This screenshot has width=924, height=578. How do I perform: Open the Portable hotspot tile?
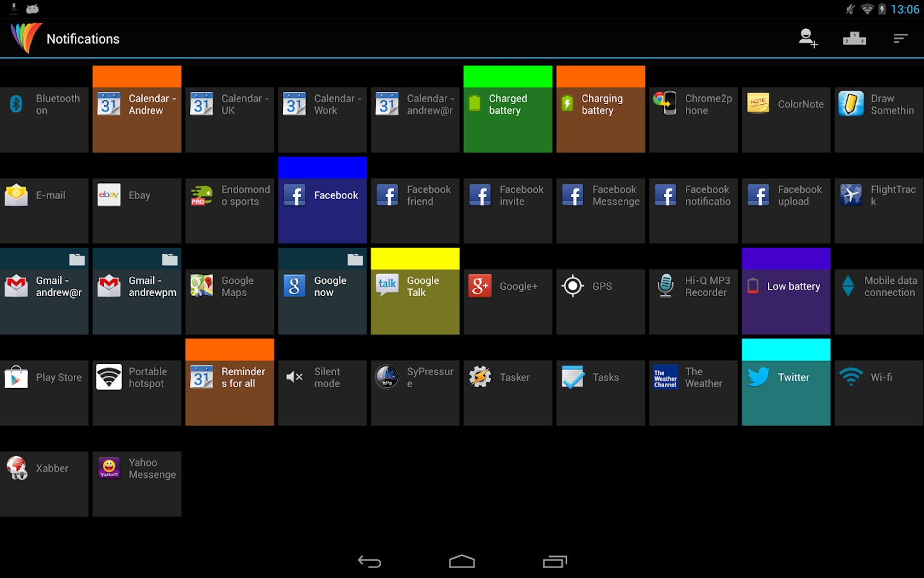click(137, 393)
